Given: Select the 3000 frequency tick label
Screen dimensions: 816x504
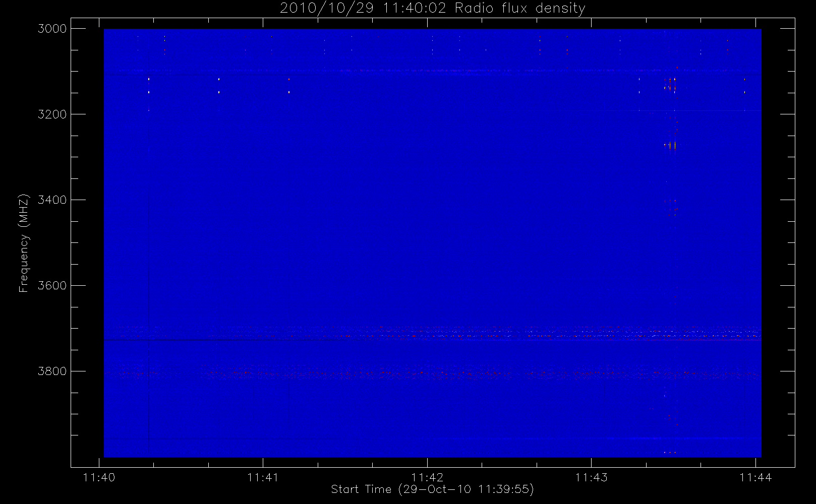Looking at the screenshot, I should point(52,29).
